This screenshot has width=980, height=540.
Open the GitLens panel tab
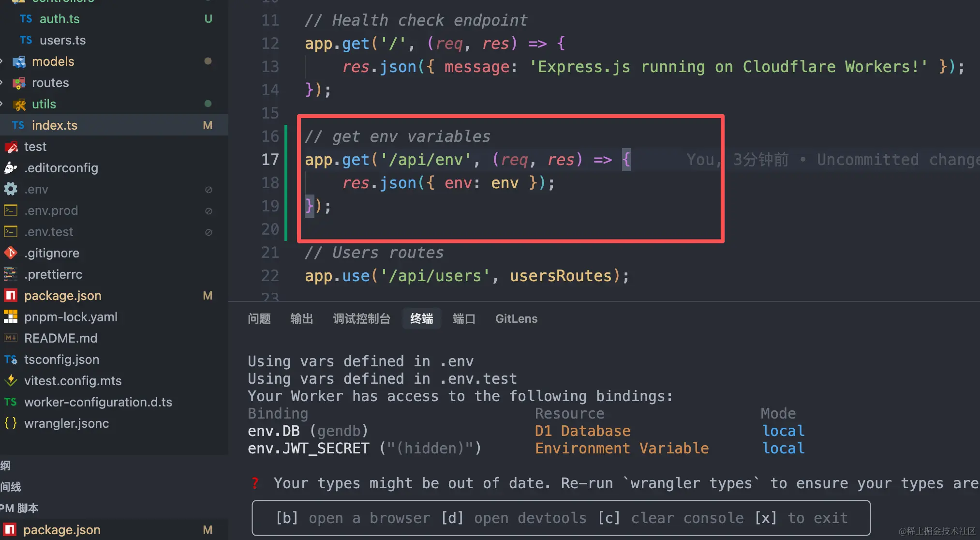(516, 319)
